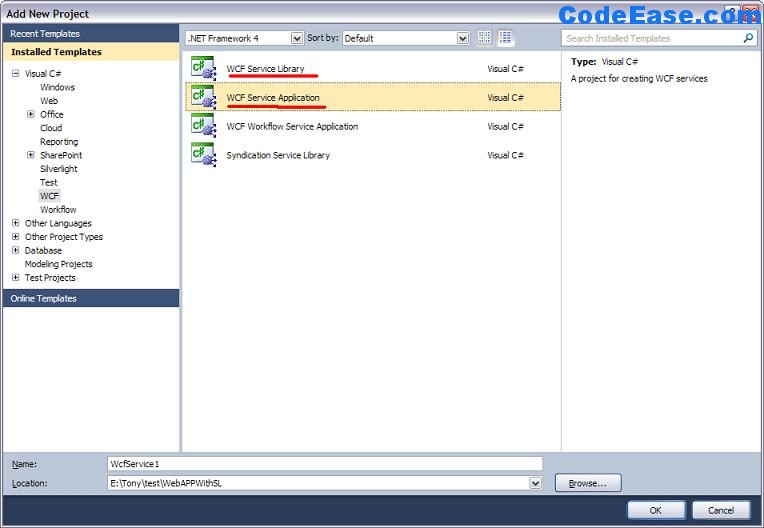The width and height of the screenshot is (764, 528).
Task: Select the Visual C# label in tree
Action: point(43,74)
